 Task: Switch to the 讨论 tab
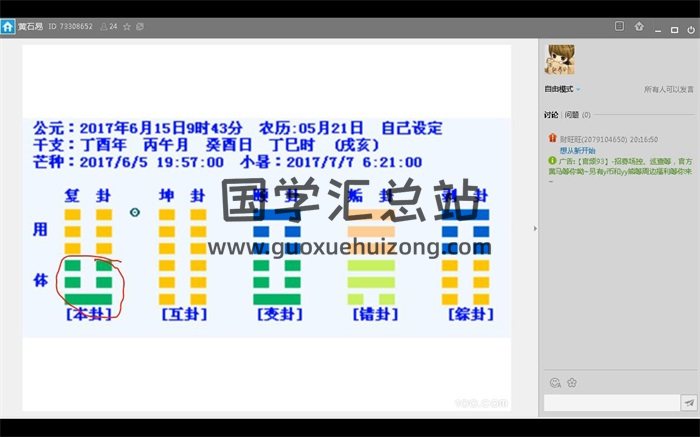tap(551, 115)
